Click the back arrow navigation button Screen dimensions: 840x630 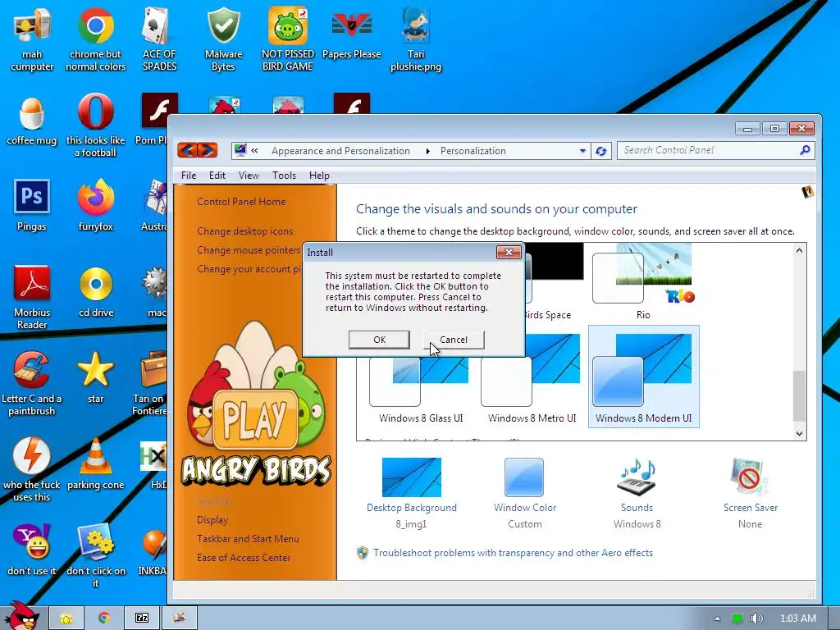tap(187, 150)
